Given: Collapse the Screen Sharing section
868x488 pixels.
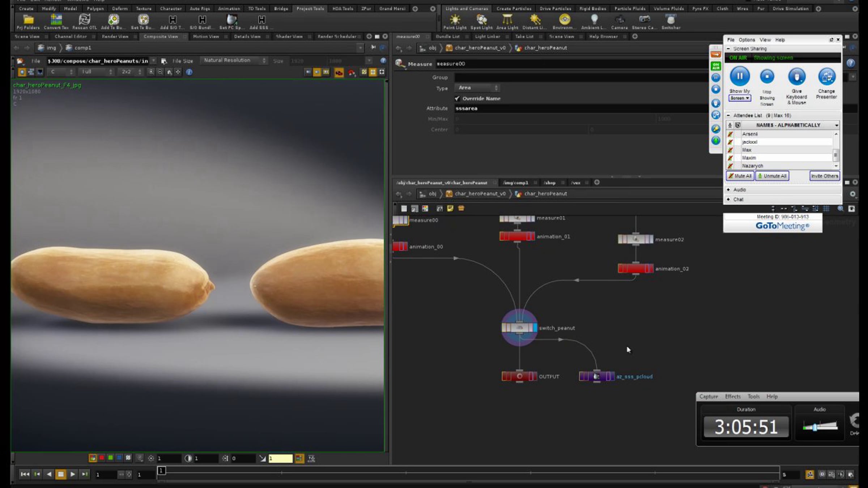Looking at the screenshot, I should click(728, 49).
